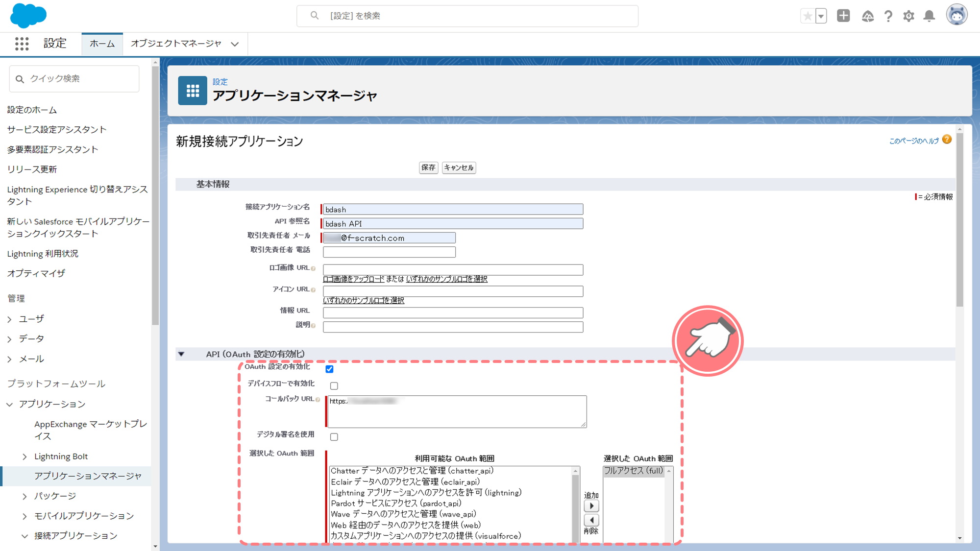Open Trailhead guidance icon
The height and width of the screenshot is (551, 980).
click(868, 16)
